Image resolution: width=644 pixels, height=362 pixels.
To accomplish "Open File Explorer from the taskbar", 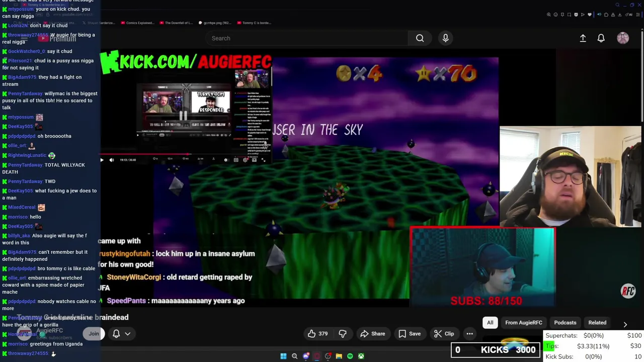I will pos(339,356).
